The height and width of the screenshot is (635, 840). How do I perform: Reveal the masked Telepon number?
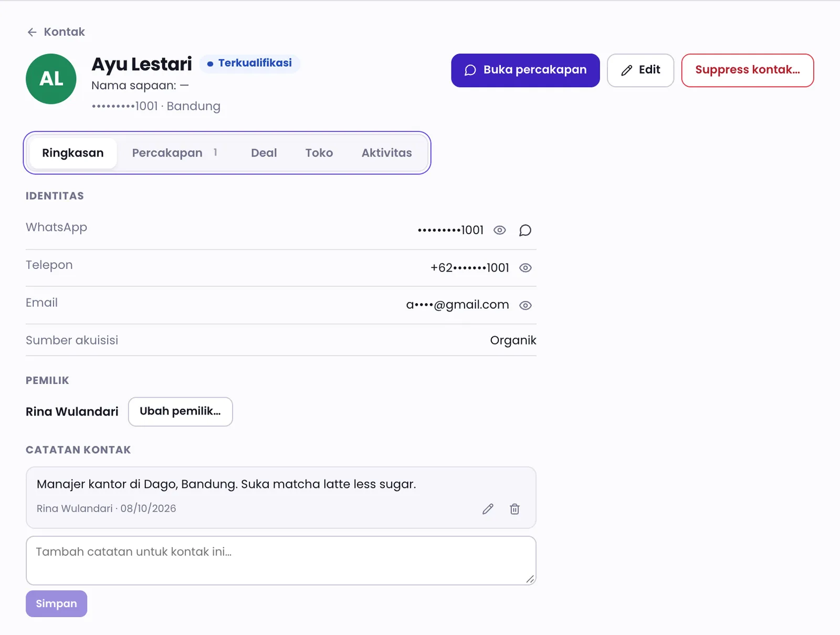click(526, 268)
